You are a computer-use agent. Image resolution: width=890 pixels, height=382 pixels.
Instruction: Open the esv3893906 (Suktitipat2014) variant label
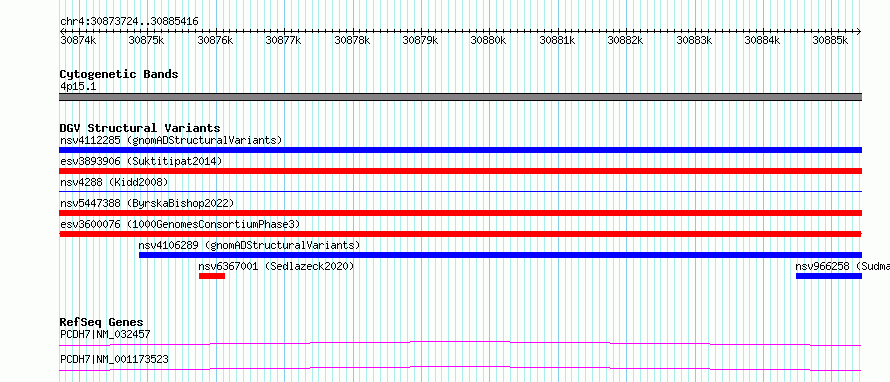point(141,161)
